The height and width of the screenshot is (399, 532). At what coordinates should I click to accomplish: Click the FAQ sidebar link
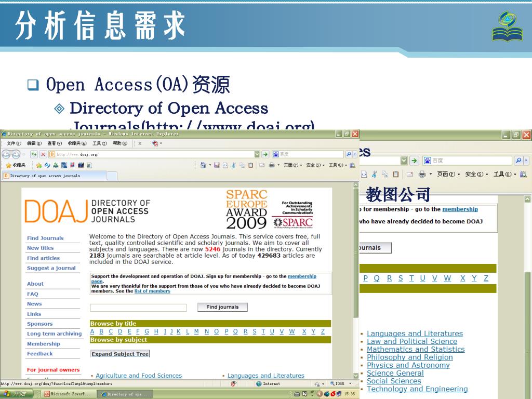point(33,294)
